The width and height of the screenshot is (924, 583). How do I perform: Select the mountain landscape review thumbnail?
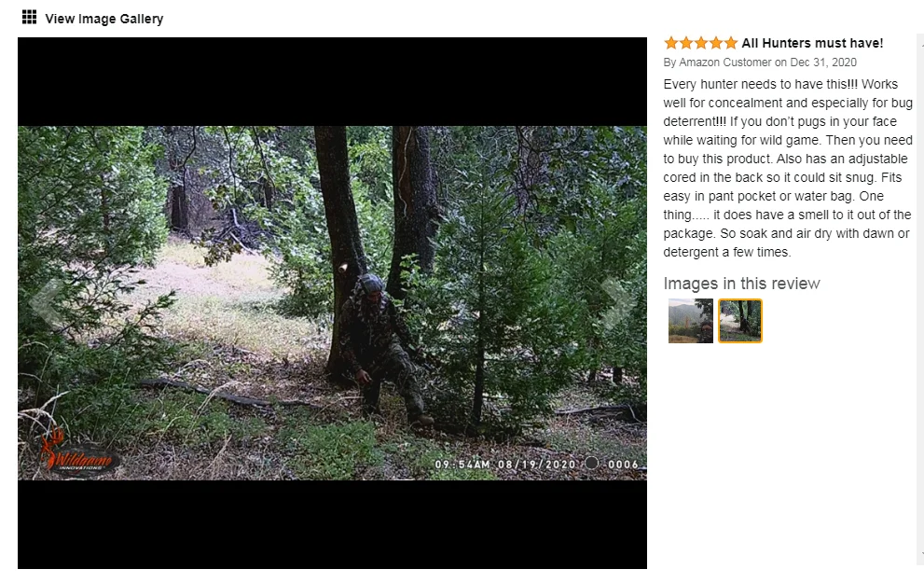point(691,321)
